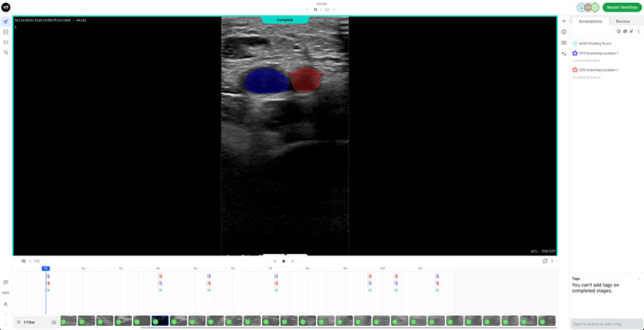Step forward one frame
This screenshot has width=644, height=330.
tap(292, 261)
